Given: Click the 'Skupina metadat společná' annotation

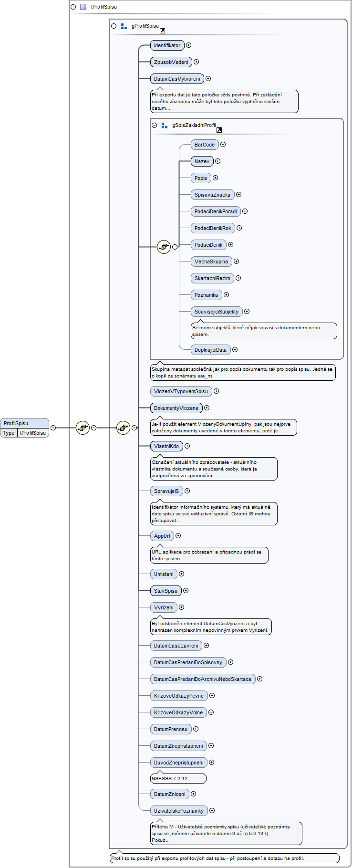Looking at the screenshot, I should click(x=243, y=372).
